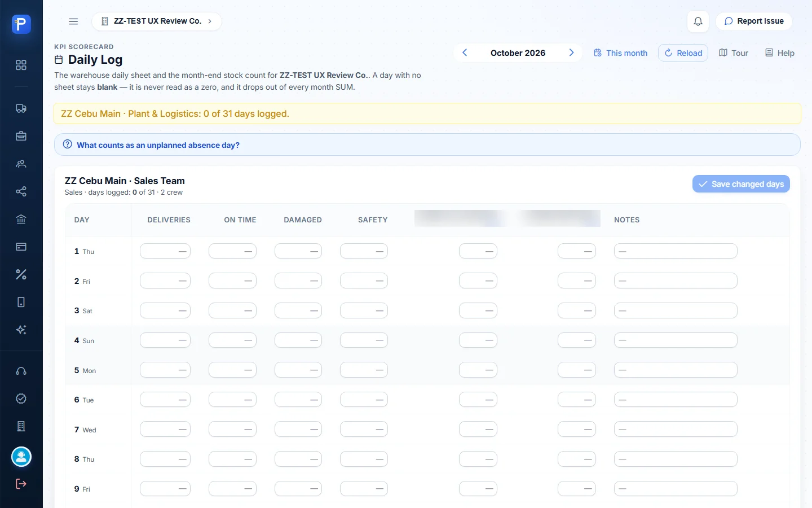
Task: Click the Deliveries field for 1 Thu
Action: (165, 251)
